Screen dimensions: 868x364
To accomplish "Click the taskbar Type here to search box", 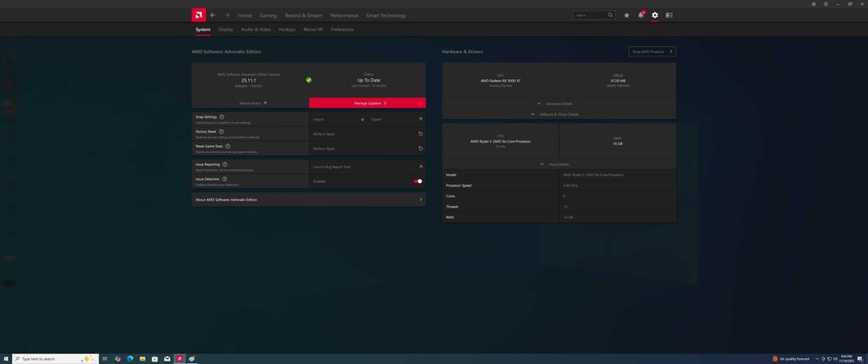I will 56,359.
